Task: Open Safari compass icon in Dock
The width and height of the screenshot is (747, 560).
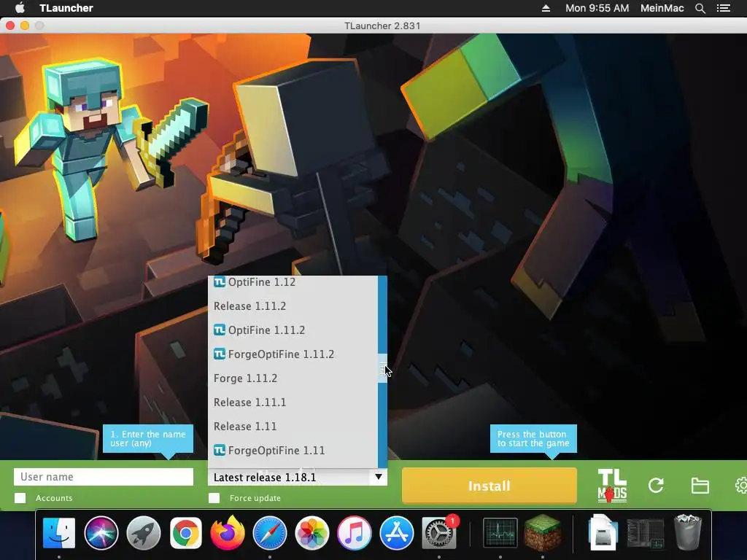Action: click(x=270, y=533)
